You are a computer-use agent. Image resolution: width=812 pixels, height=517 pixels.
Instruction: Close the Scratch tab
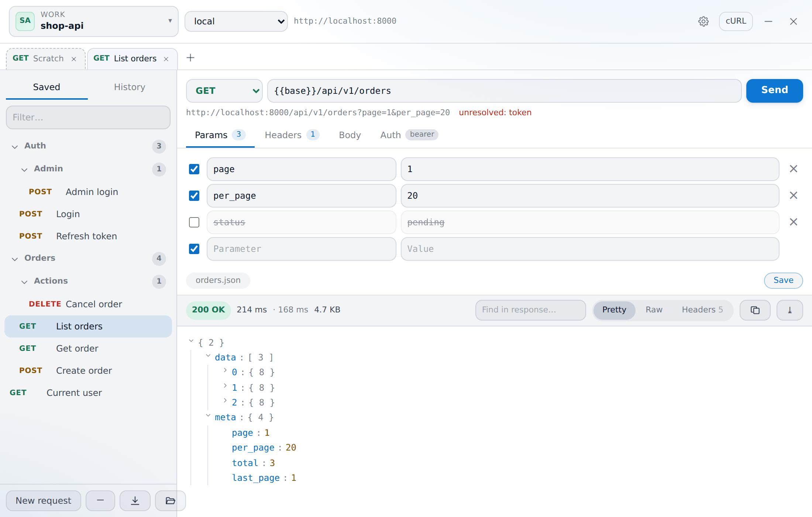pyautogui.click(x=74, y=59)
